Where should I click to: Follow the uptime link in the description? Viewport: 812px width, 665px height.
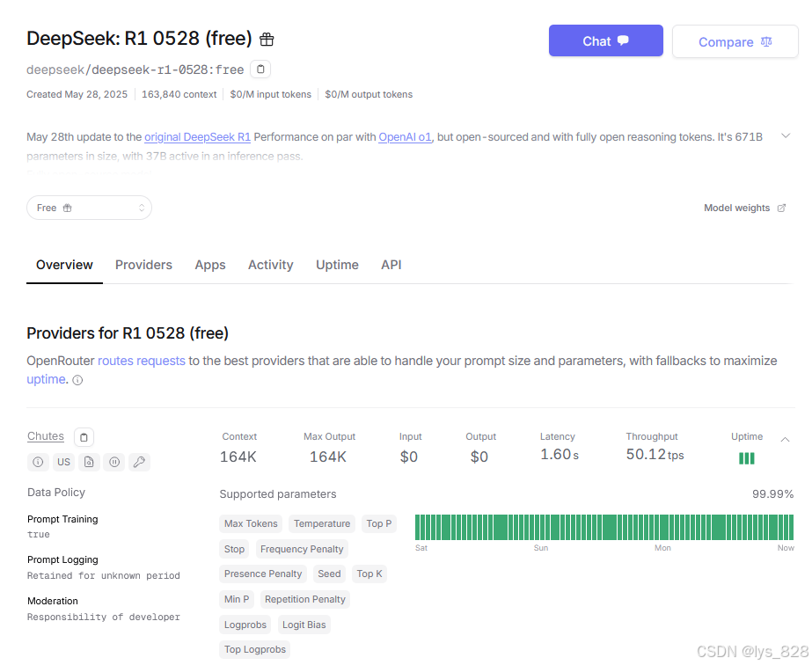[46, 379]
